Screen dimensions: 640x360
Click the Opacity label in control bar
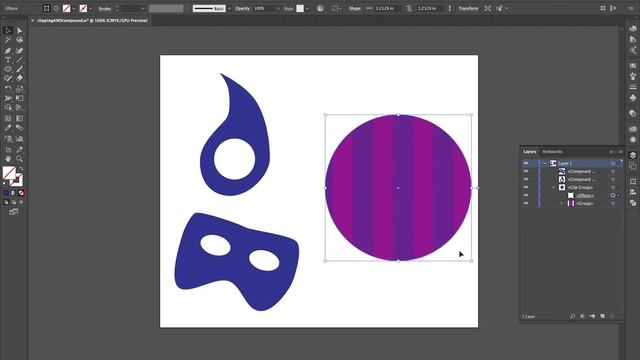point(242,8)
